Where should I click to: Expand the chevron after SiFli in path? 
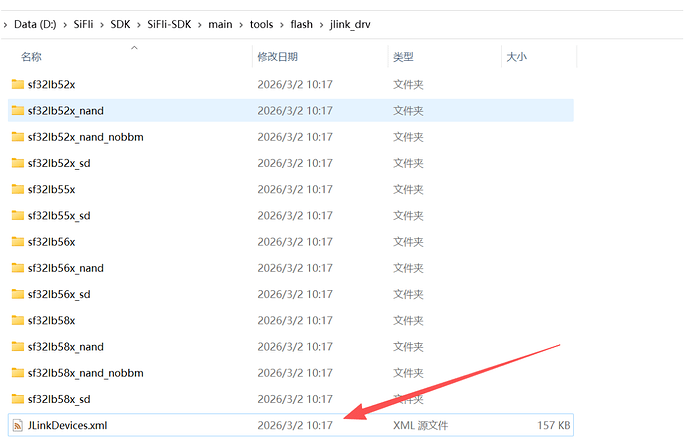click(102, 25)
